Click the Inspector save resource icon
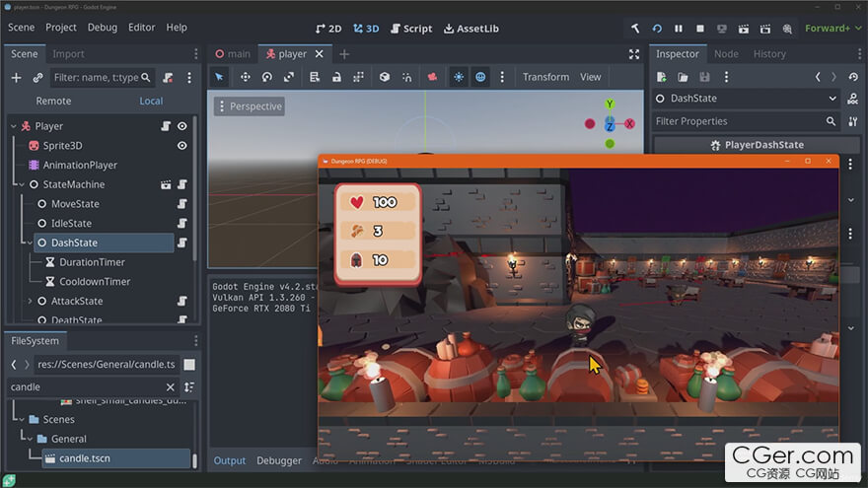The image size is (868, 488). click(704, 77)
